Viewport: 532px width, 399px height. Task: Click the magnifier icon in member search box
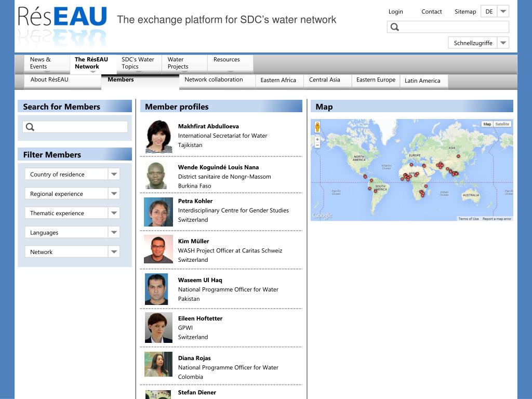click(x=30, y=127)
